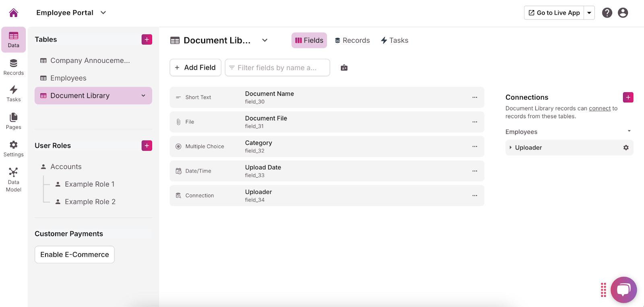This screenshot has width=644, height=307.
Task: Expand the Uploader connection disclosure triangle
Action: tap(510, 148)
